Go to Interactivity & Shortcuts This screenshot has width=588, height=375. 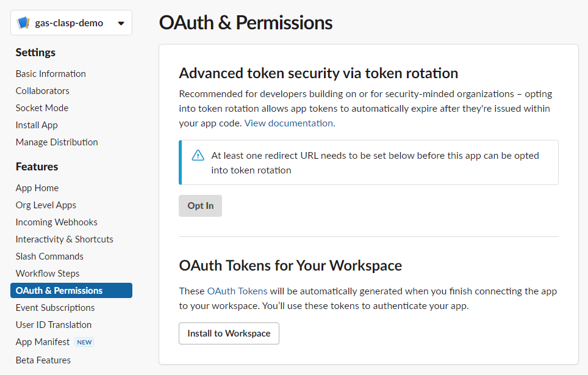(x=65, y=239)
